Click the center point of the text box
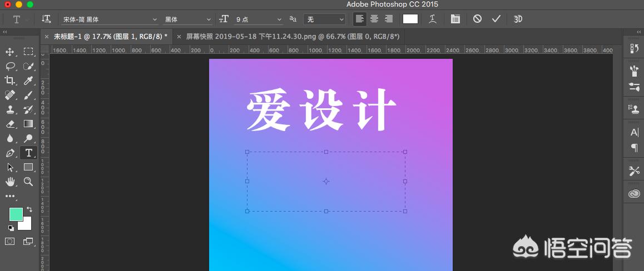Viewport: 644px width, 271px height. pyautogui.click(x=326, y=181)
